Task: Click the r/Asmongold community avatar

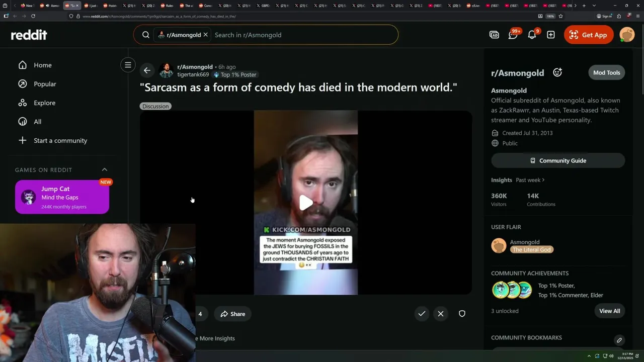Action: (166, 70)
